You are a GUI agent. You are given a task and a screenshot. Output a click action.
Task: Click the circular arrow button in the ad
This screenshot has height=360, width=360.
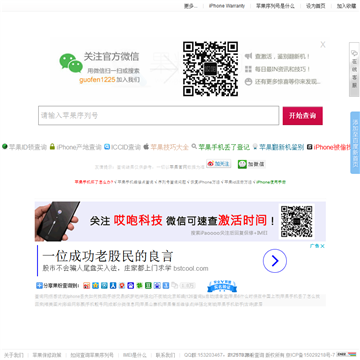(x=275, y=261)
